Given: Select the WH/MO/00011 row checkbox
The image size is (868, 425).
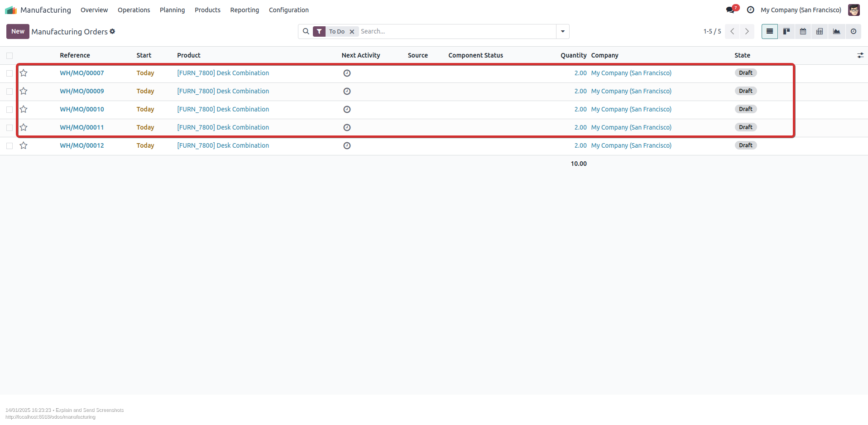Looking at the screenshot, I should 10,128.
